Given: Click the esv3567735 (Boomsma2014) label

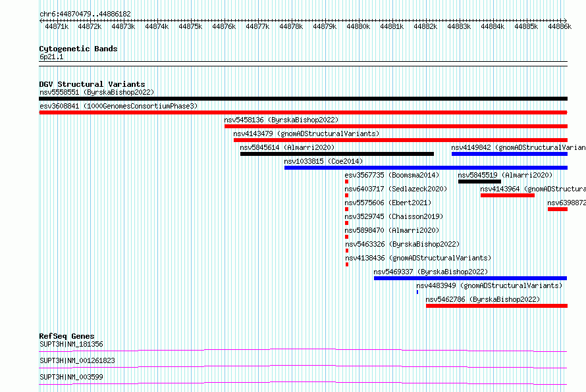Looking at the screenshot, I should coord(392,175).
